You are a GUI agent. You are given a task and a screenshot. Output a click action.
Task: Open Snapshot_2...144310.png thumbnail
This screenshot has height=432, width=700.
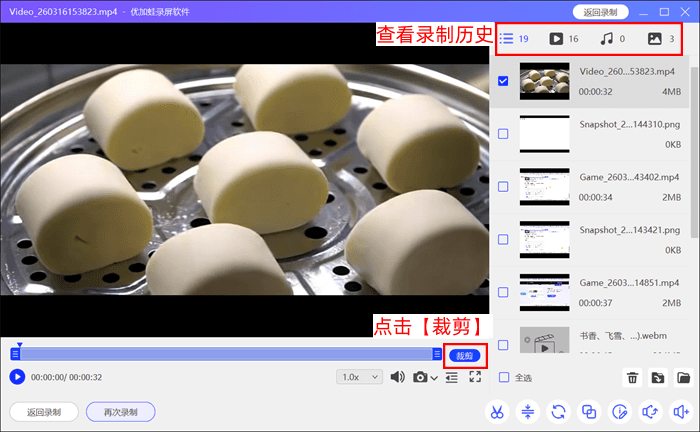(544, 134)
